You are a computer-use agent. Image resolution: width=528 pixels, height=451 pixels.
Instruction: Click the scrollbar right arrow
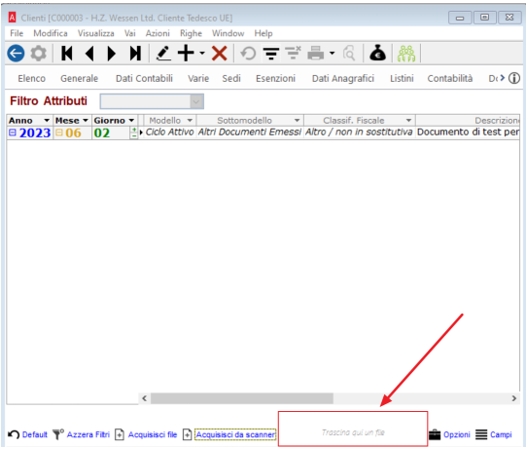(x=514, y=398)
